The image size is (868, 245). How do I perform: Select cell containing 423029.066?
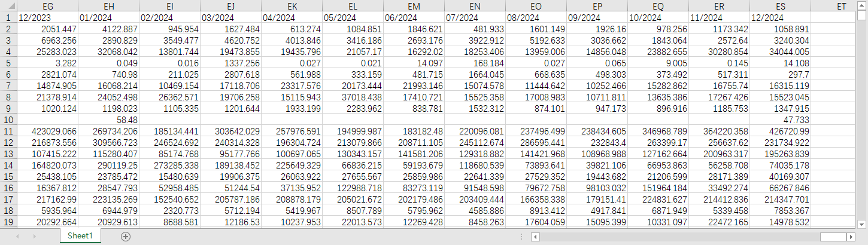(47, 131)
